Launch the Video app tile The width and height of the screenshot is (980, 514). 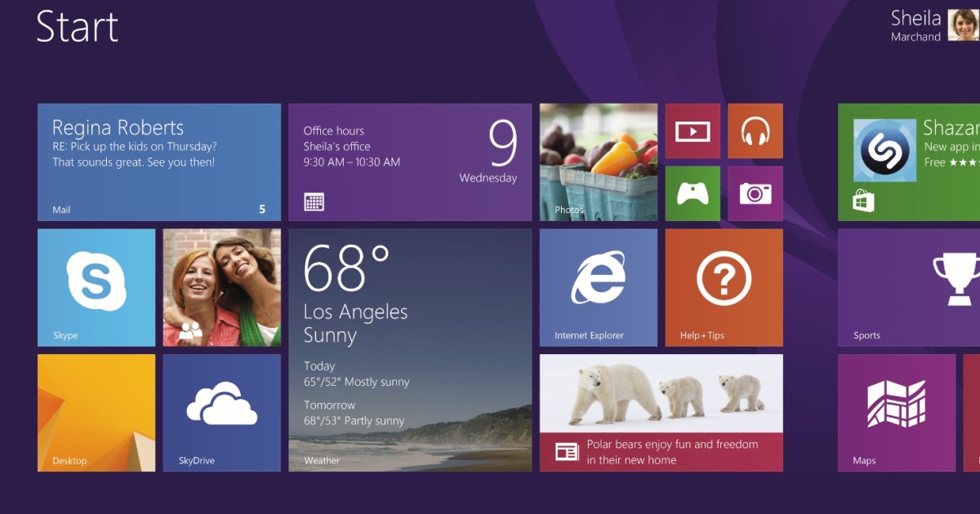coord(693,131)
